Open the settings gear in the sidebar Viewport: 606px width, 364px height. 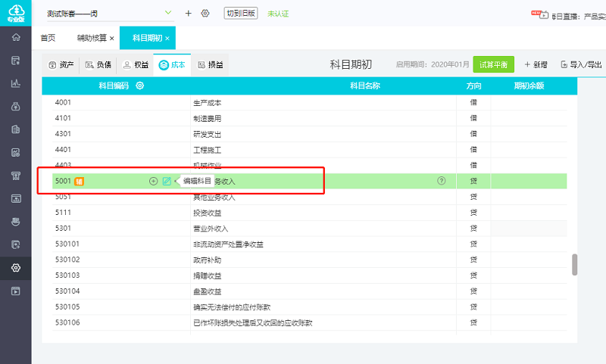(x=16, y=268)
